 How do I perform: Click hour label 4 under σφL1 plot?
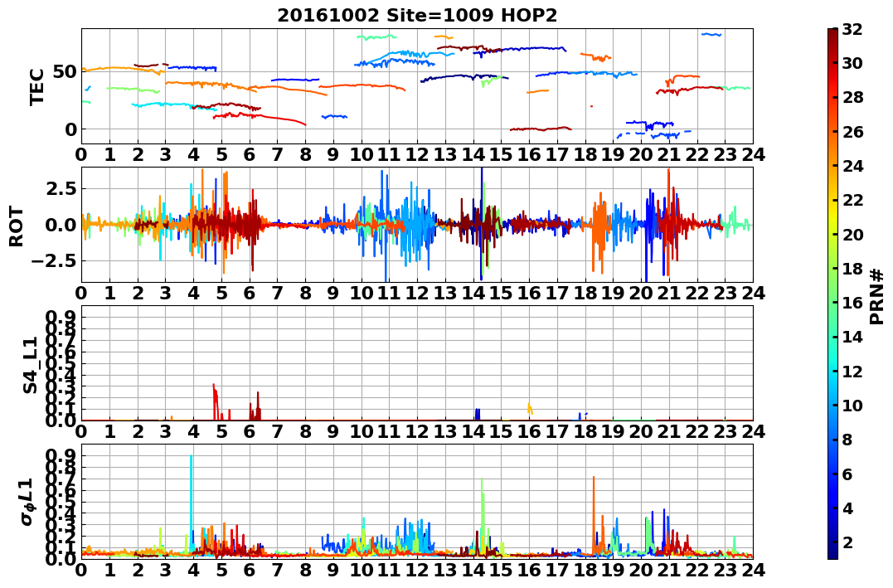193,570
